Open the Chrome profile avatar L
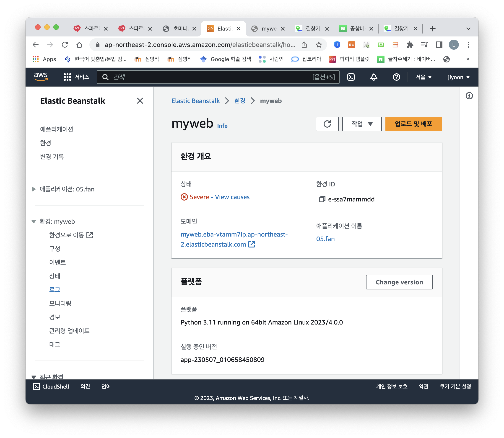Screen dimensions: 504x438 tap(454, 45)
